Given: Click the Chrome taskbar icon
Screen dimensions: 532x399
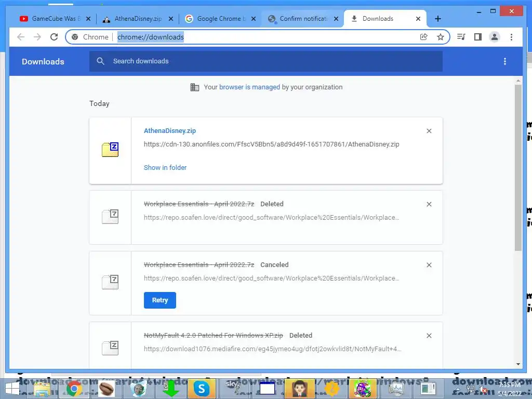Looking at the screenshot, I should point(74,389).
